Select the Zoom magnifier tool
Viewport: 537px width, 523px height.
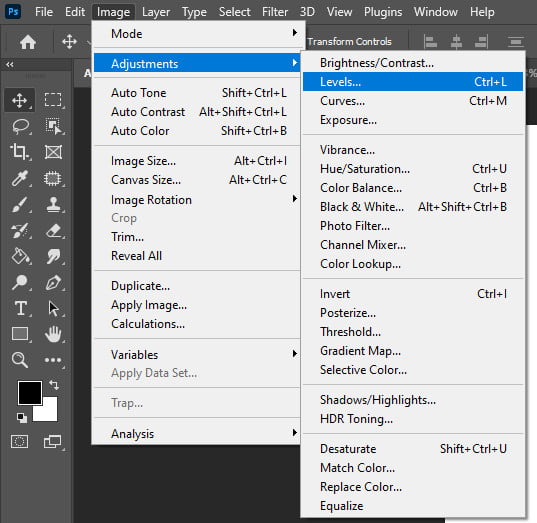tap(20, 360)
